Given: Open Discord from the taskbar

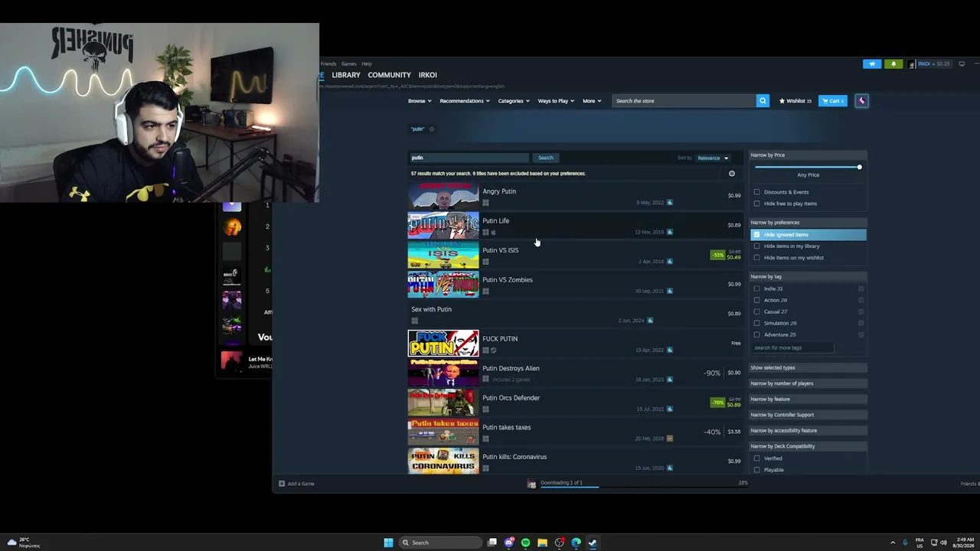Looking at the screenshot, I should click(509, 543).
